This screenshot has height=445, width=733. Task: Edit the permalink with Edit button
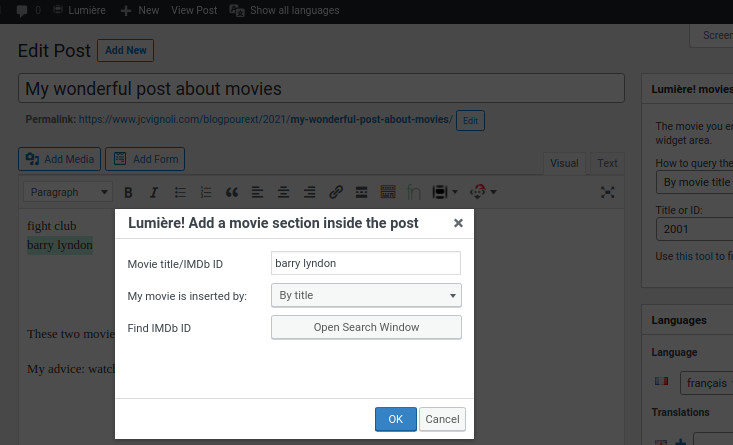click(470, 121)
